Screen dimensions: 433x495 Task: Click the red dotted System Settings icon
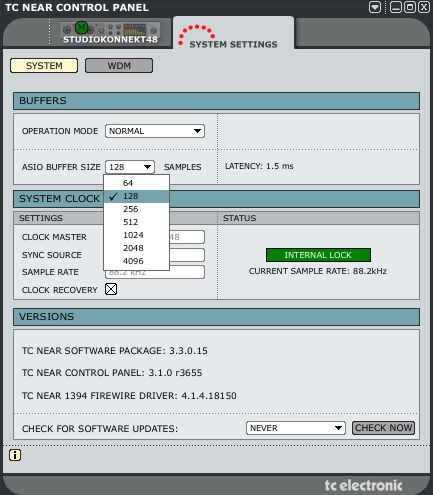[196, 35]
